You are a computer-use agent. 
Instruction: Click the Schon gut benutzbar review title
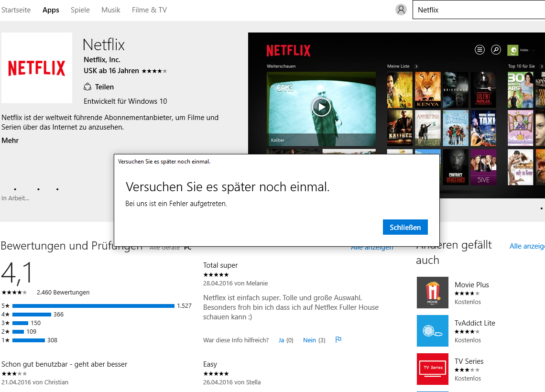pos(65,364)
